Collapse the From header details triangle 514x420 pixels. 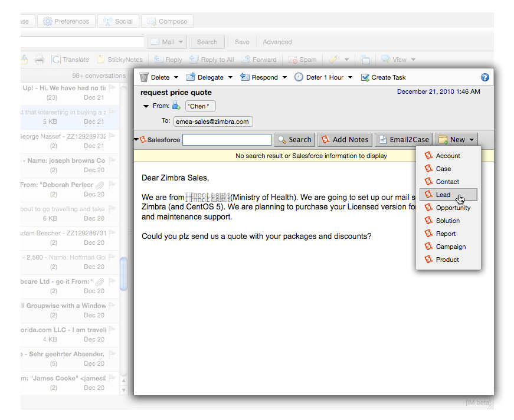[146, 106]
